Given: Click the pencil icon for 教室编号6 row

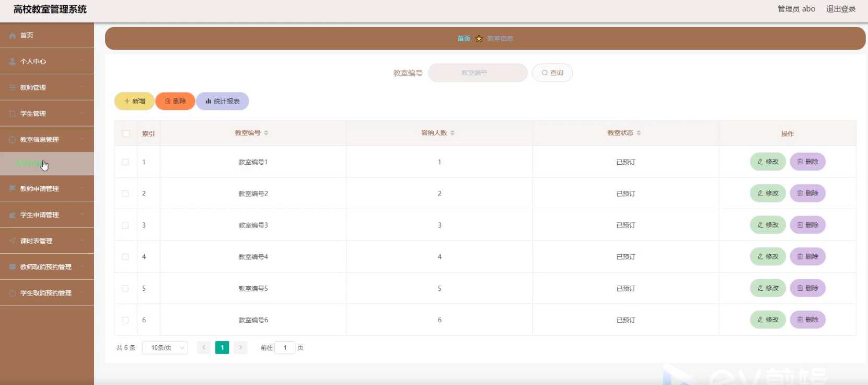Looking at the screenshot, I should (760, 320).
